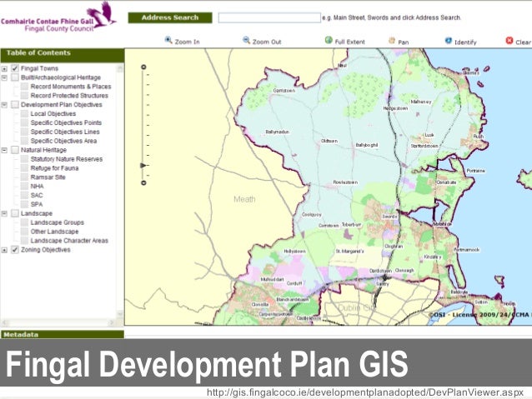Click top circle of map zoom slider
This screenshot has width=532, height=399.
[x=143, y=67]
